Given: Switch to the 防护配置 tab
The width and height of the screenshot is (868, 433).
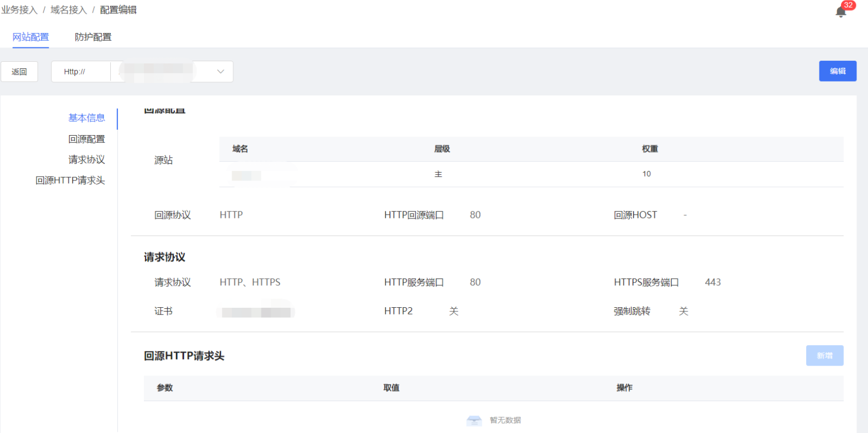Looking at the screenshot, I should pos(93,37).
